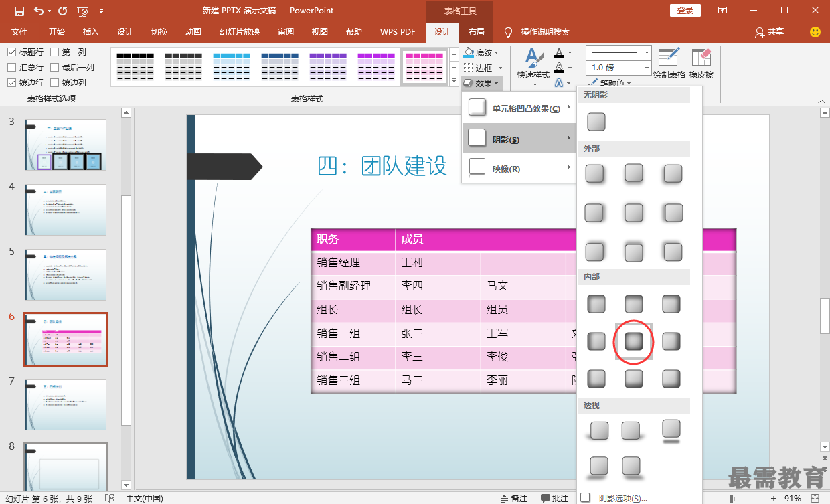Start slideshow from beginning via quick access icon
The height and width of the screenshot is (504, 830).
pos(83,11)
